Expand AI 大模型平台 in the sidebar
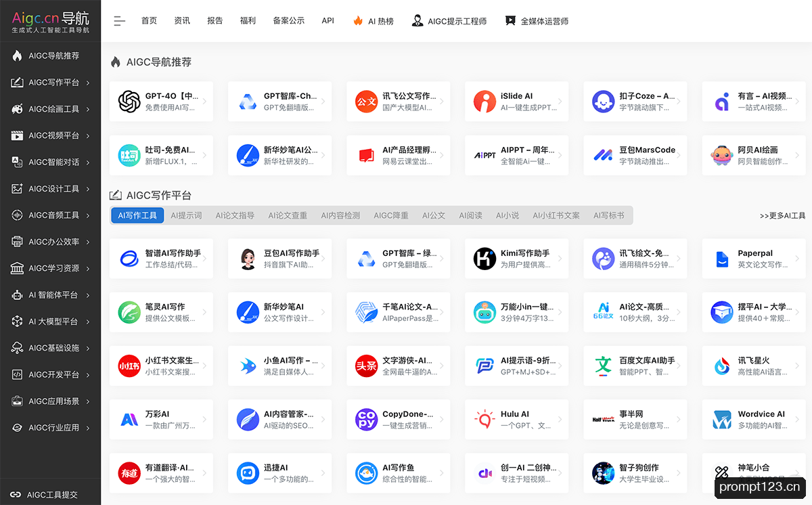Viewport: 812px width, 505px height. (50, 322)
